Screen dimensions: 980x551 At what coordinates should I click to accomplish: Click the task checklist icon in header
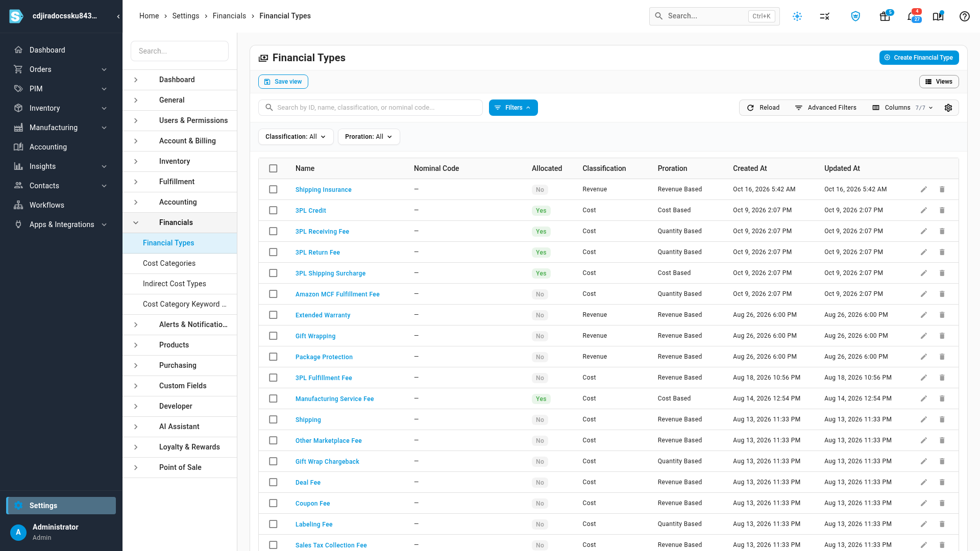(825, 16)
